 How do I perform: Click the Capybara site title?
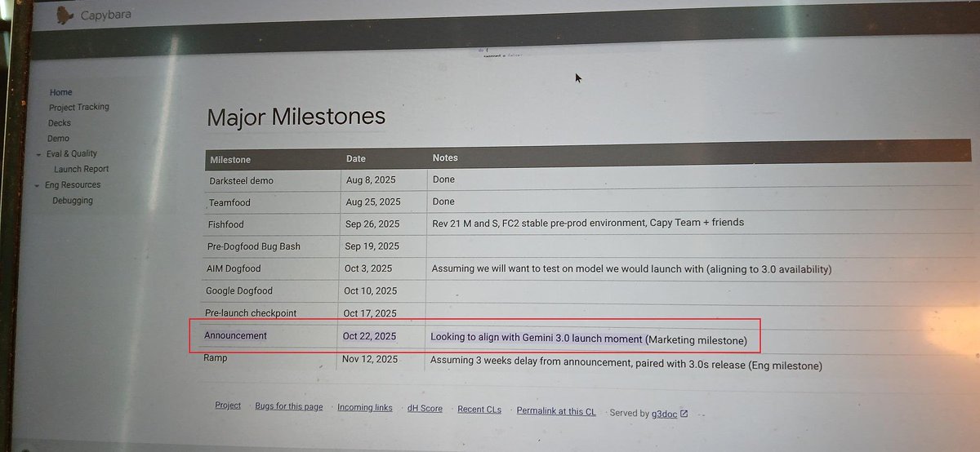(106, 15)
